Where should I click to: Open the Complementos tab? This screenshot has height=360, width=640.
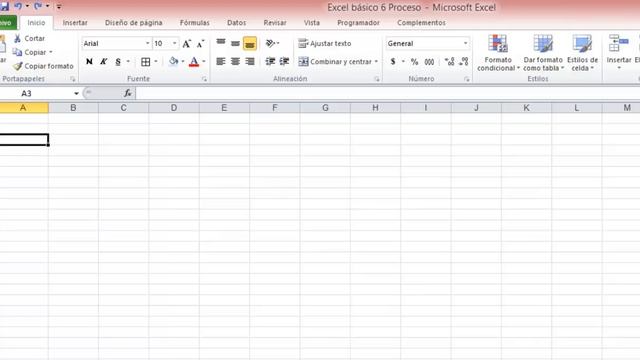(x=421, y=23)
